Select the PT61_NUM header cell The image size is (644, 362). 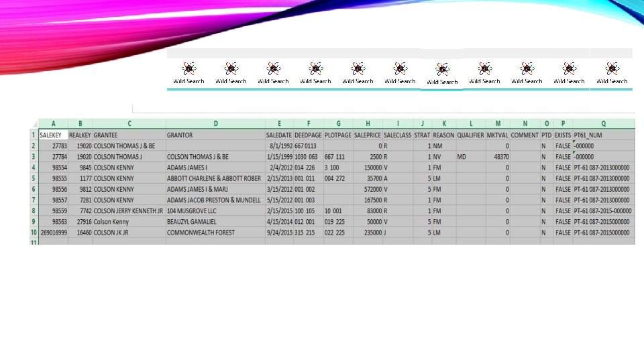(604, 135)
